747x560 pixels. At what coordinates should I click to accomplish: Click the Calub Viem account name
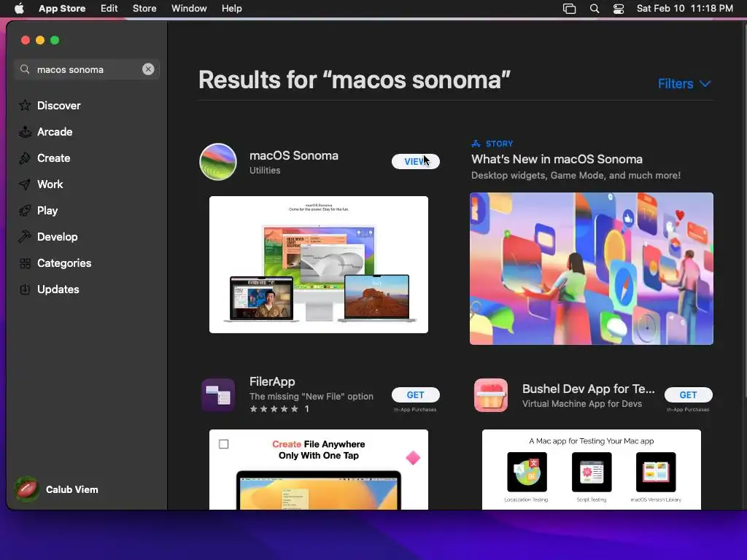72,489
